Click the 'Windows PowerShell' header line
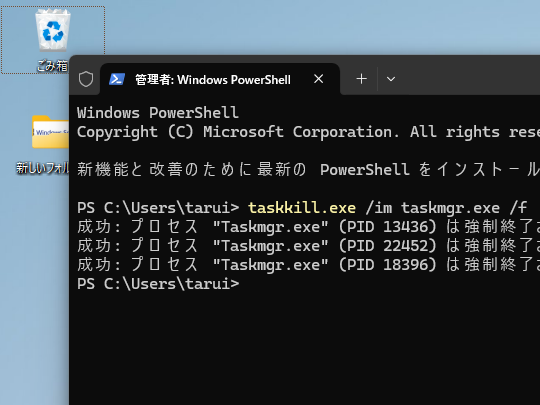The width and height of the screenshot is (540, 405). (158, 113)
